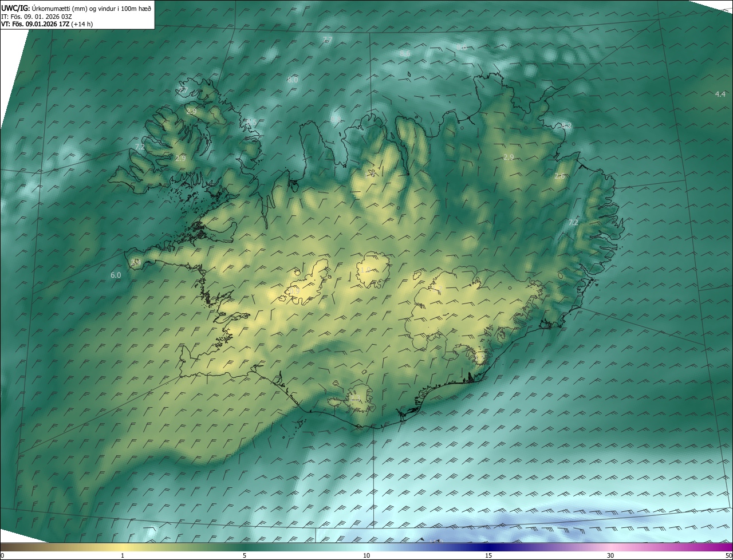Image resolution: width=733 pixels, height=560 pixels.
Task: Click the '8.2' value on the northeast coast
Action: 566,125
